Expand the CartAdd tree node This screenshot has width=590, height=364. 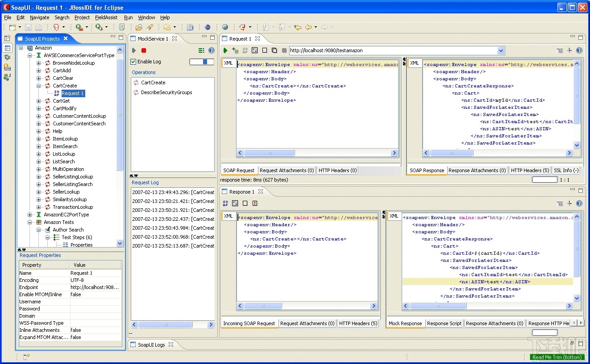click(x=38, y=70)
